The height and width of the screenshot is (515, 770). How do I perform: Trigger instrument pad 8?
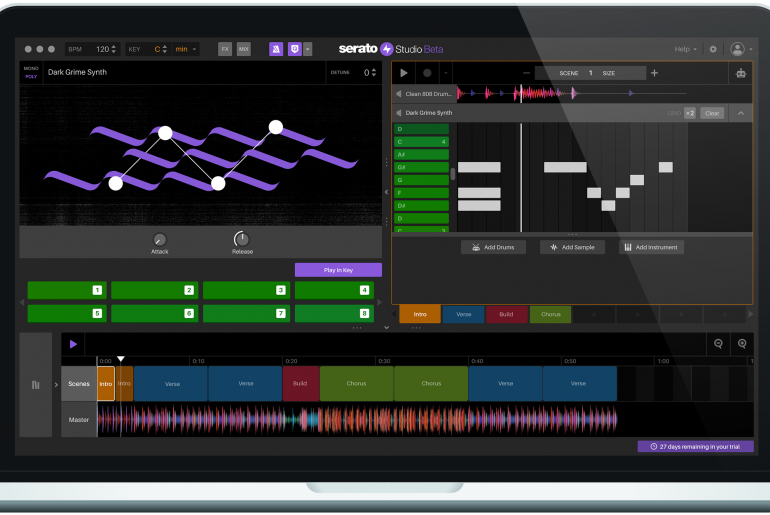[x=334, y=313]
